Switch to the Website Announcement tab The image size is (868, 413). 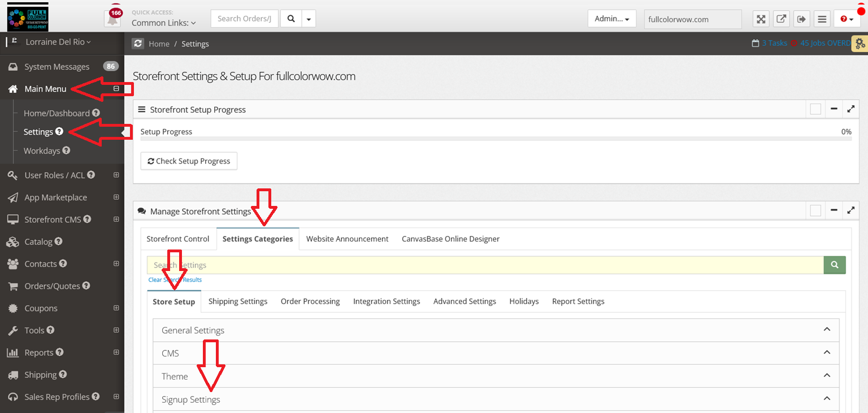[x=347, y=239]
